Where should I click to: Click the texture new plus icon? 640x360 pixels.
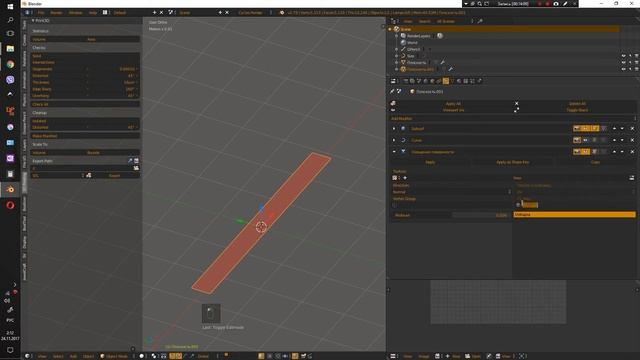(405, 178)
